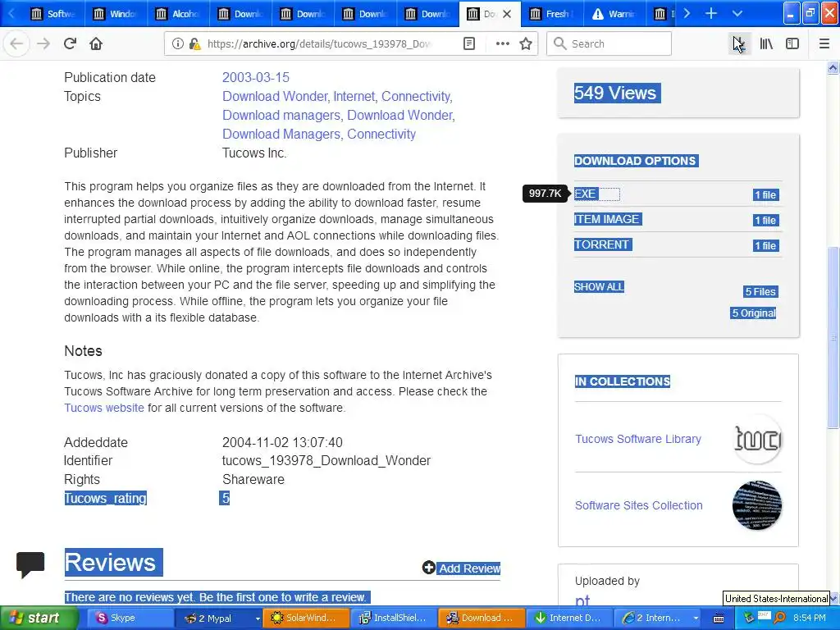The height and width of the screenshot is (630, 840).
Task: Open the 5 Files link
Action: click(760, 291)
